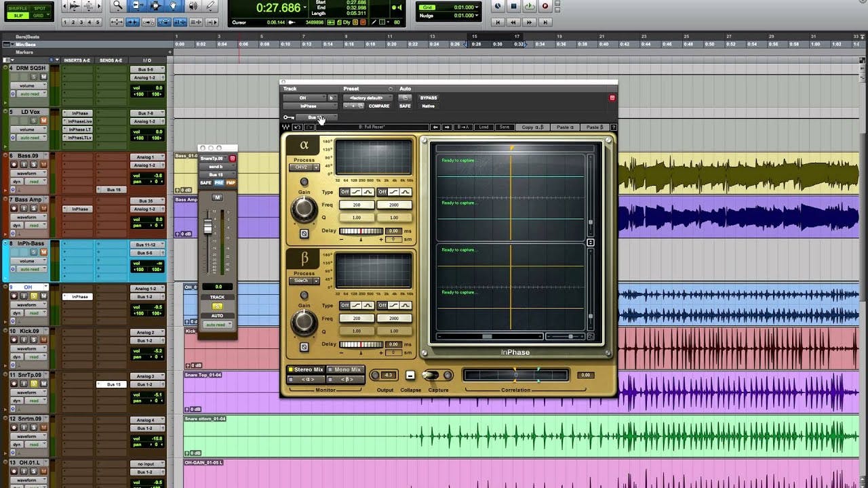Click the COMPARE button in the plugin header
Image resolution: width=868 pixels, height=488 pixels.
pos(379,106)
